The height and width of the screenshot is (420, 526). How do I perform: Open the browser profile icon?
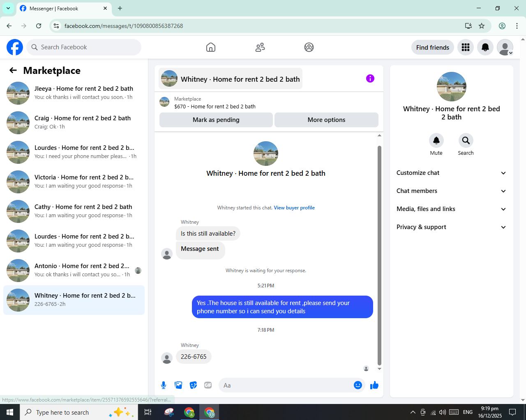coord(502,26)
